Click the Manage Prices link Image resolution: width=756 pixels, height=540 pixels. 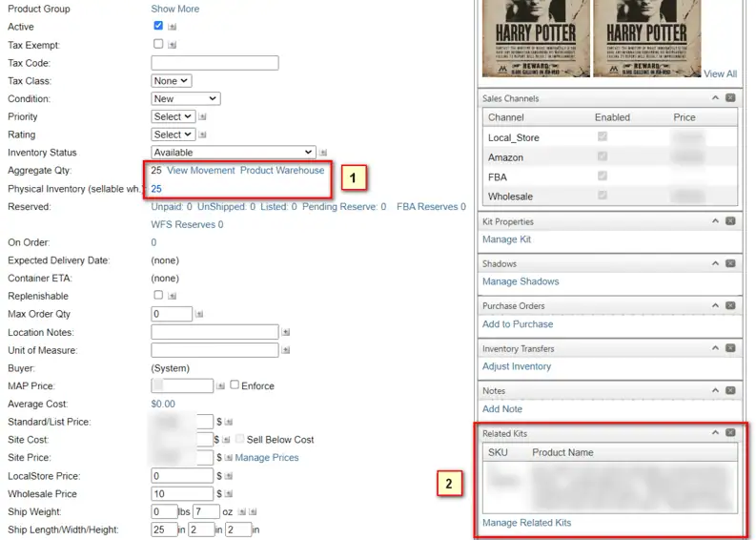(x=267, y=458)
